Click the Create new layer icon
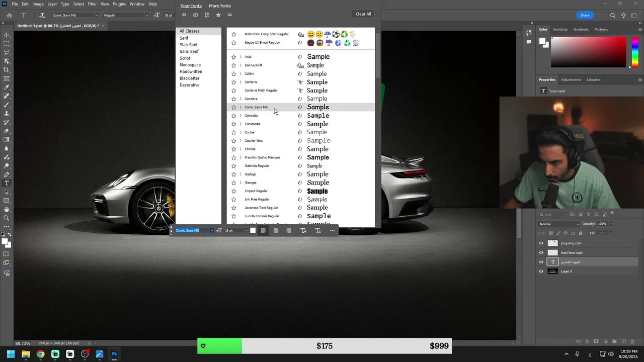 pyautogui.click(x=624, y=341)
